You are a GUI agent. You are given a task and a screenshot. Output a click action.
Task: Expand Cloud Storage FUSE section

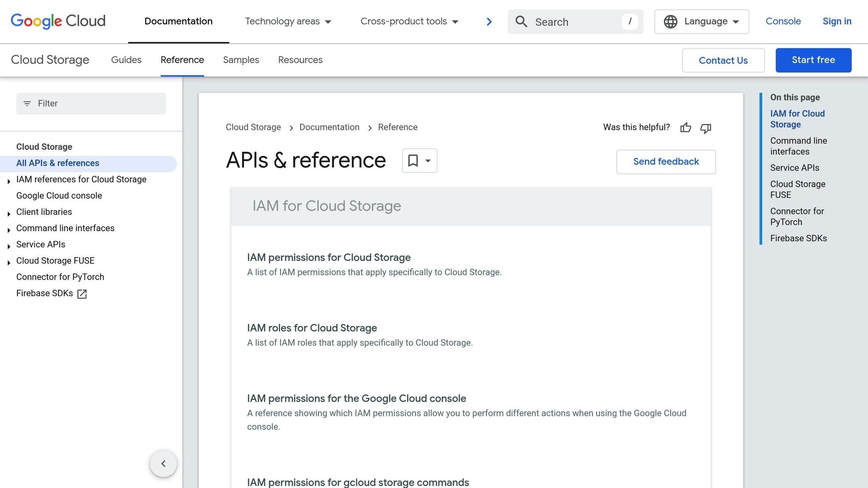(9, 263)
